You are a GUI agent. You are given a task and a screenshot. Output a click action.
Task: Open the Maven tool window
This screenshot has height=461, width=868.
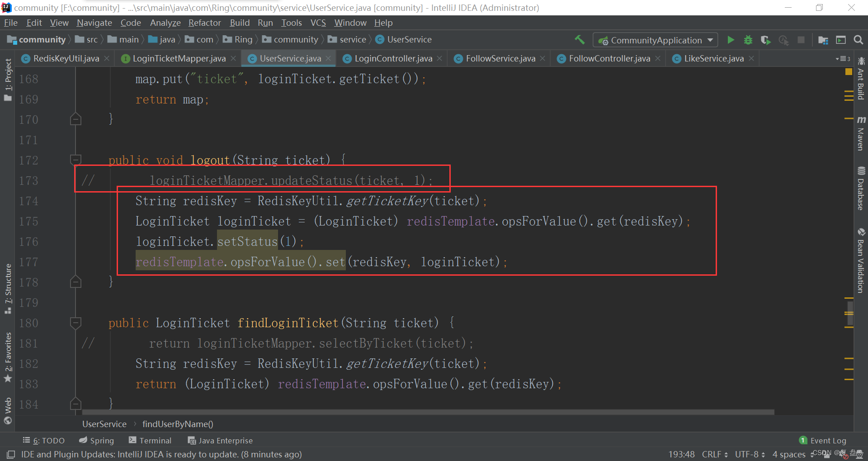tap(861, 133)
